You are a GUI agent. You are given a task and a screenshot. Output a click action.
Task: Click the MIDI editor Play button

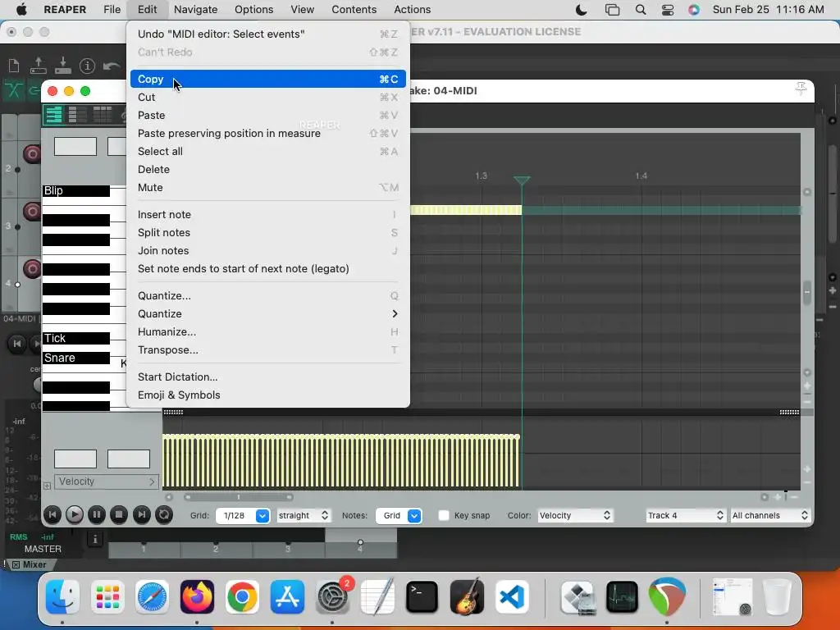[x=75, y=515]
